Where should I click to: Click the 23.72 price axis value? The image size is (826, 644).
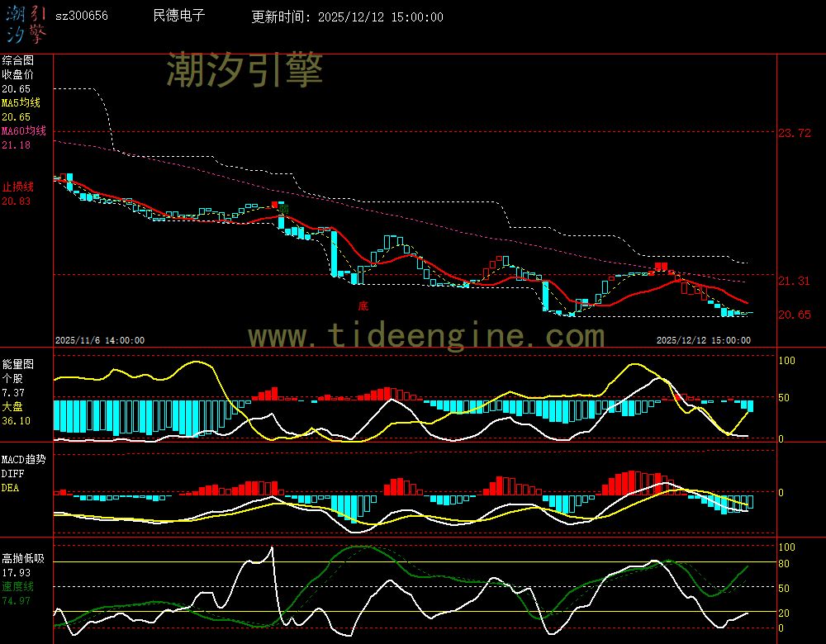[x=795, y=133]
